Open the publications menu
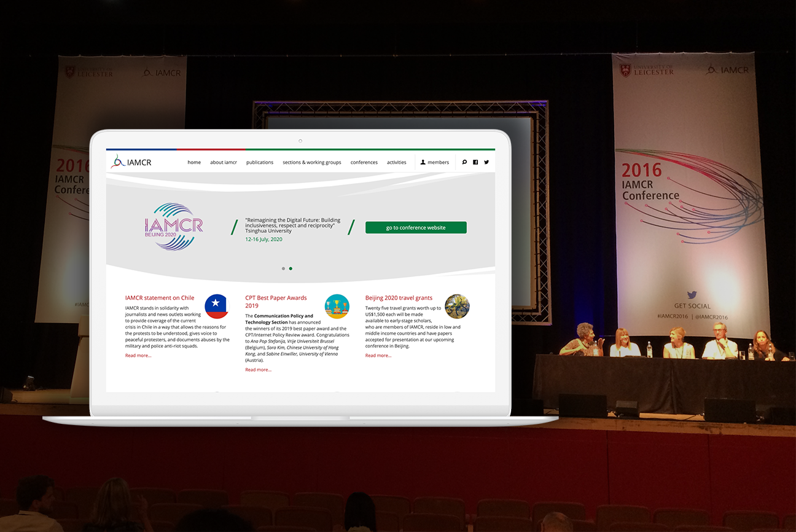 pyautogui.click(x=260, y=162)
